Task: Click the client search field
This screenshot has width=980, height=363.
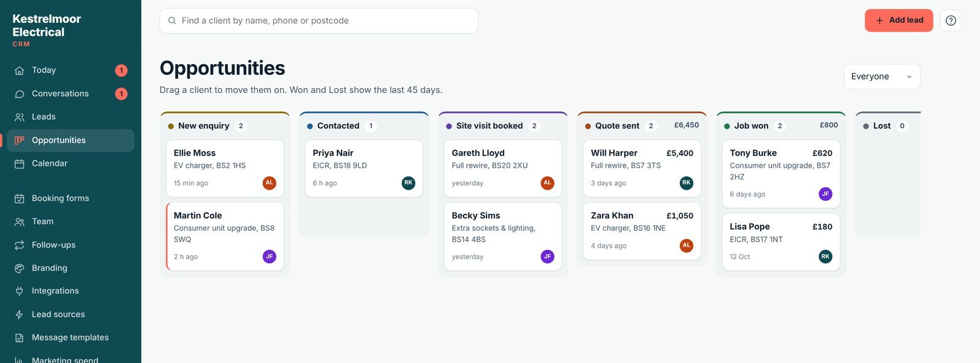Action: click(x=318, y=21)
